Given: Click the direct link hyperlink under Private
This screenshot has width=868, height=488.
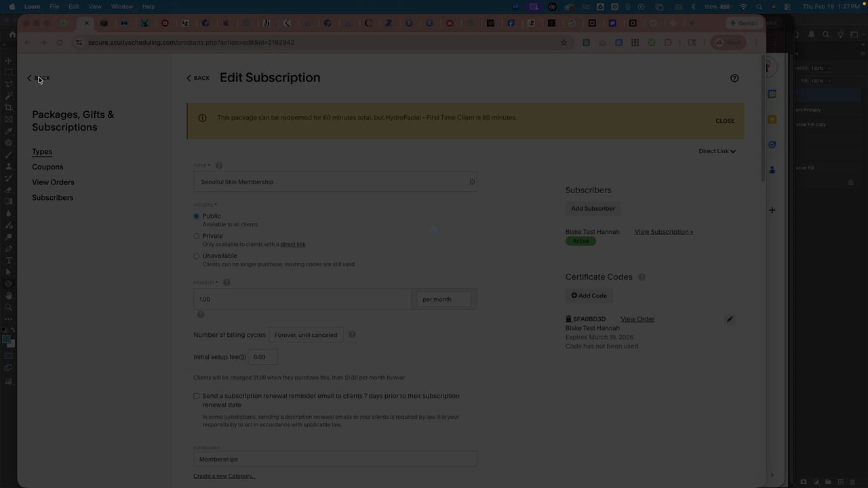Looking at the screenshot, I should click(x=293, y=245).
